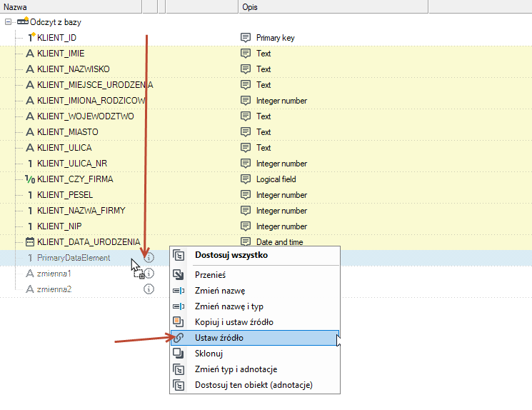Click the info icon next to PrimaryDataElement
Image resolution: width=532 pixels, height=410 pixels.
coord(149,258)
